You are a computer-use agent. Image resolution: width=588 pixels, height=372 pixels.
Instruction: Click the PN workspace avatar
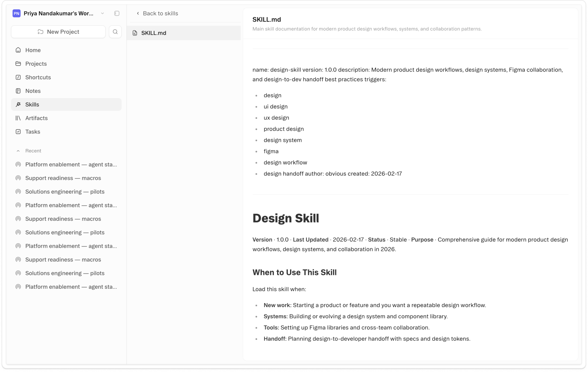coord(16,14)
